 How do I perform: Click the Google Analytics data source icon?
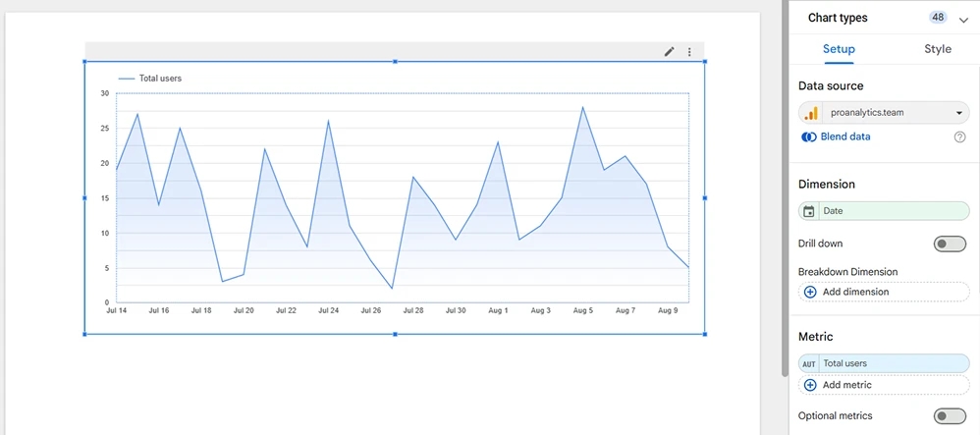tap(811, 113)
